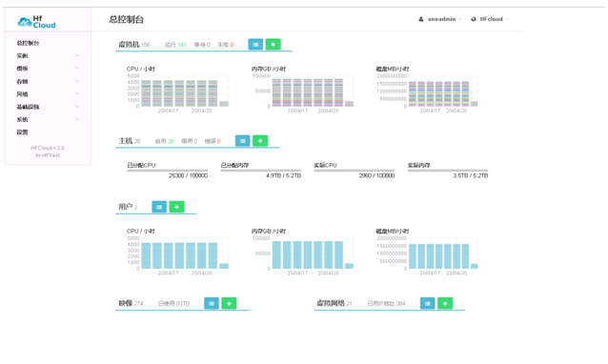Add new image with green plus icon
Image resolution: width=608 pixels, height=364 pixels.
229,303
